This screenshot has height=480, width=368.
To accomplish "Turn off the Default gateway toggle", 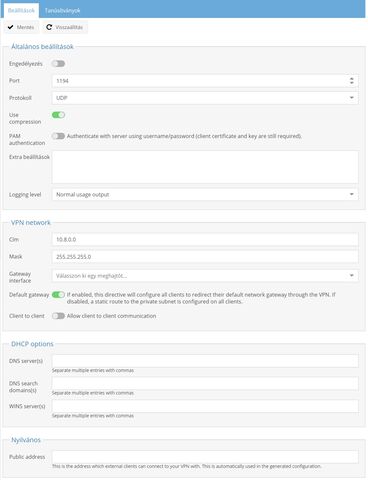I will [x=58, y=295].
